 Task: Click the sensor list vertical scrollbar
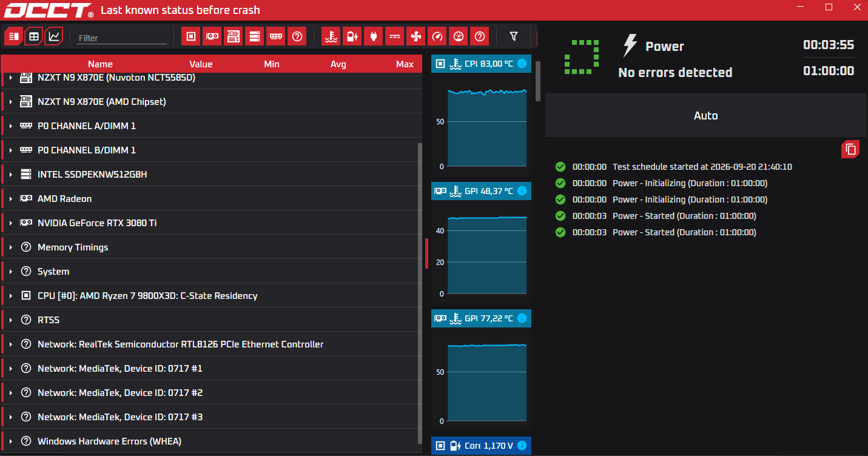(x=420, y=294)
